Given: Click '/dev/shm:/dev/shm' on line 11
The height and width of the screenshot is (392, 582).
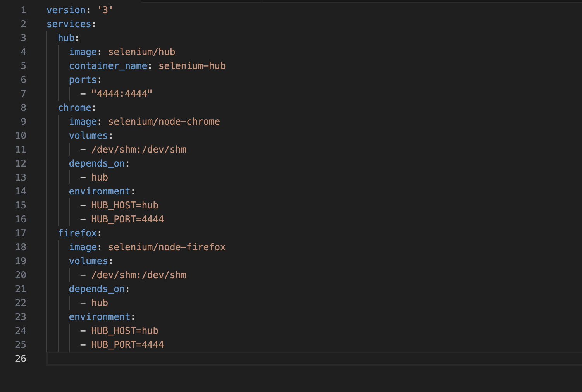Looking at the screenshot, I should [139, 150].
